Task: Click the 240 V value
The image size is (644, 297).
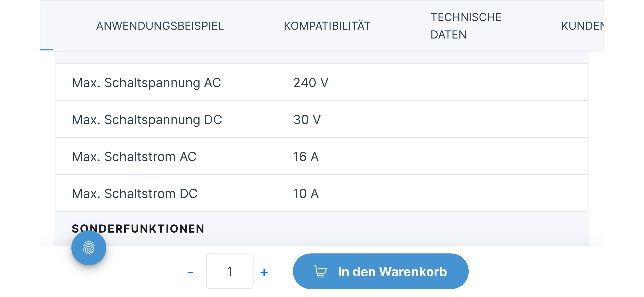Action: tap(311, 83)
